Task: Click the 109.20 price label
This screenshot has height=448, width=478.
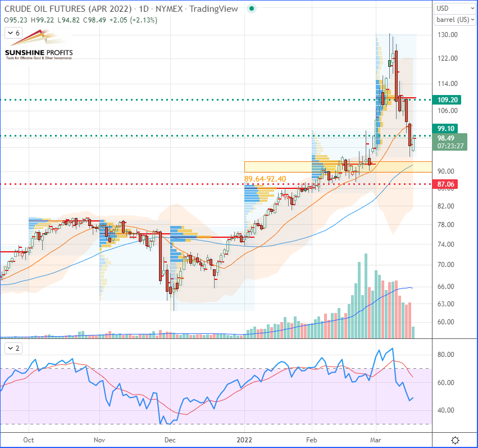Action: [447, 99]
